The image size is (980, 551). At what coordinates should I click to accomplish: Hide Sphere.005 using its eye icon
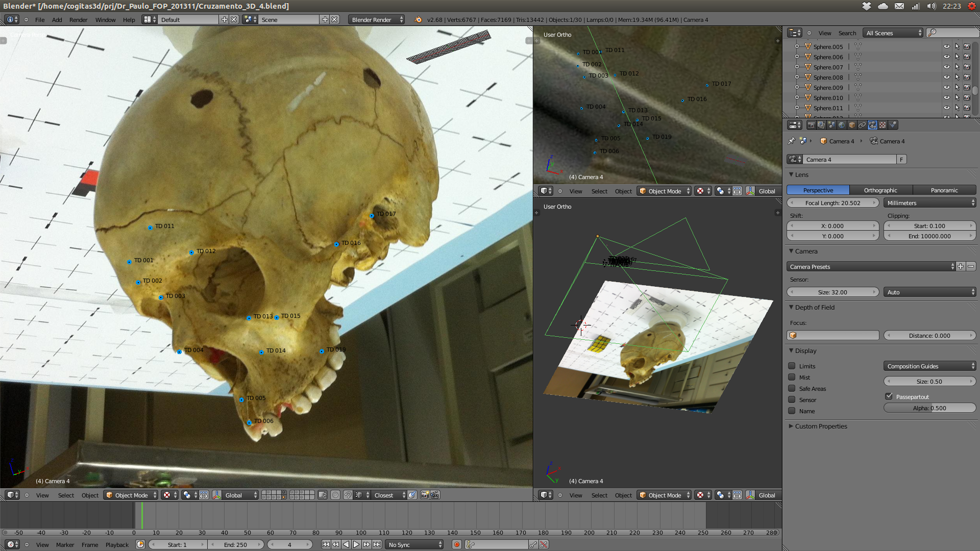pos(946,46)
